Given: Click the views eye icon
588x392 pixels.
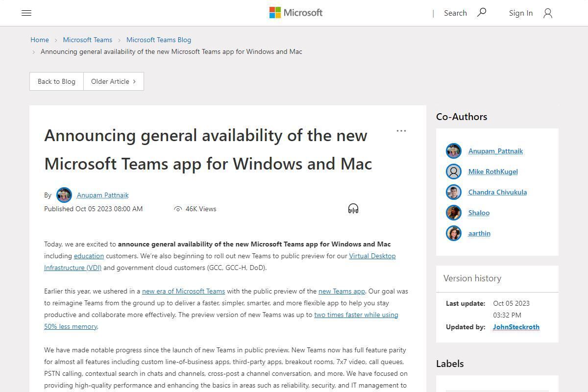Looking at the screenshot, I should click(x=178, y=209).
